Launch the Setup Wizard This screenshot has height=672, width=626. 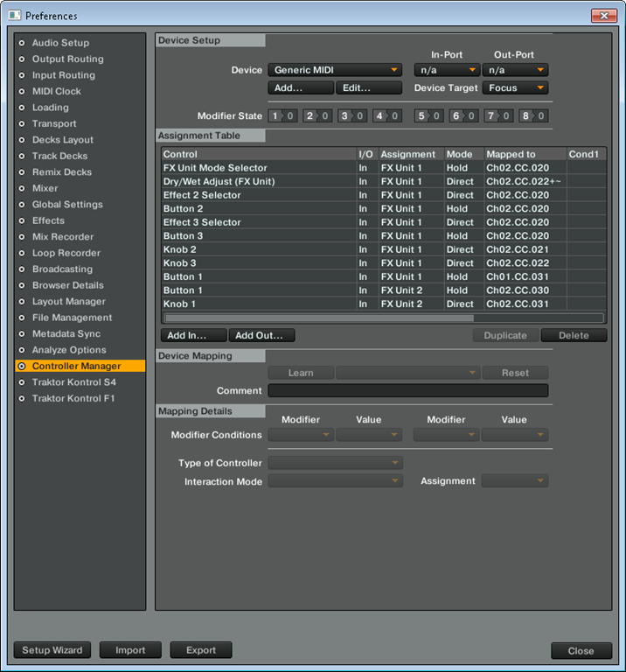(x=52, y=650)
